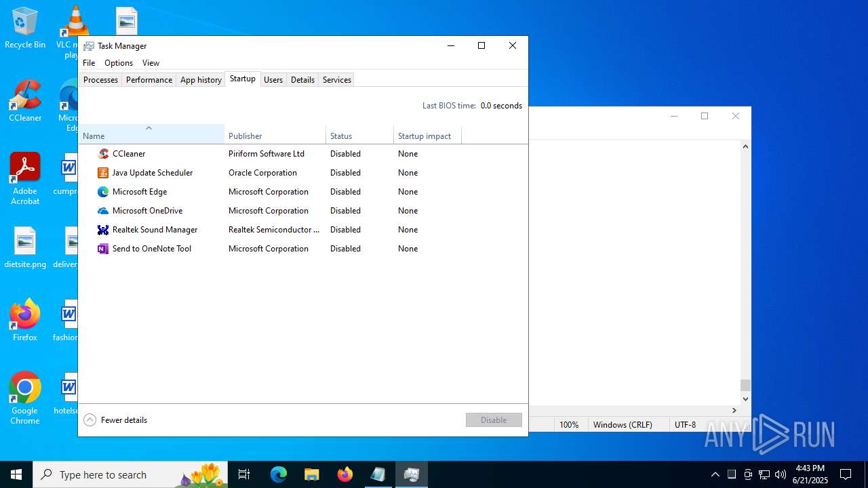Viewport: 868px width, 488px height.
Task: Click the Send to OneNote Tool icon
Action: (103, 249)
